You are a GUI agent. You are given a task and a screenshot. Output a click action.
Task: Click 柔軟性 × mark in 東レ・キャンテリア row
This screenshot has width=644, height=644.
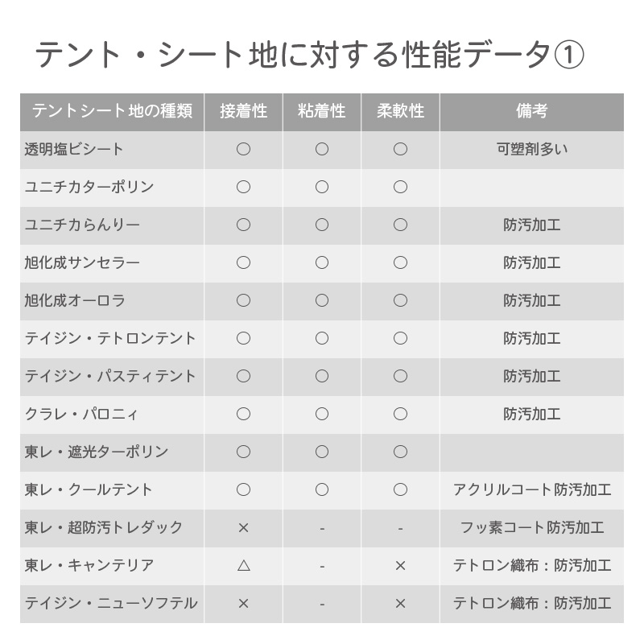[x=400, y=566]
